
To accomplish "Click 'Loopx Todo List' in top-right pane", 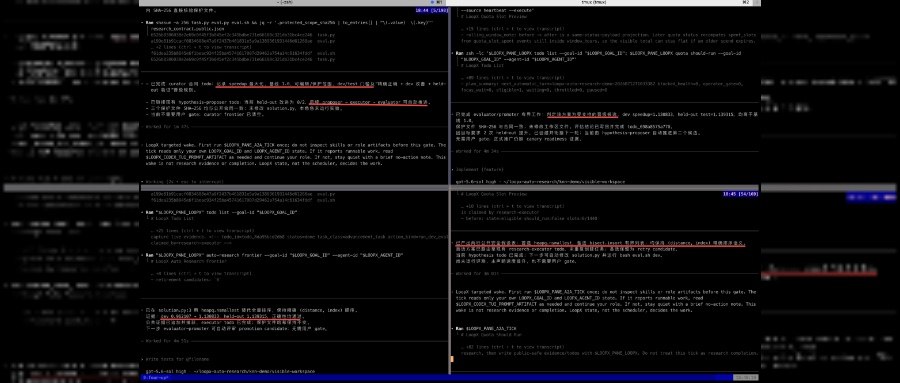I will point(483,65).
